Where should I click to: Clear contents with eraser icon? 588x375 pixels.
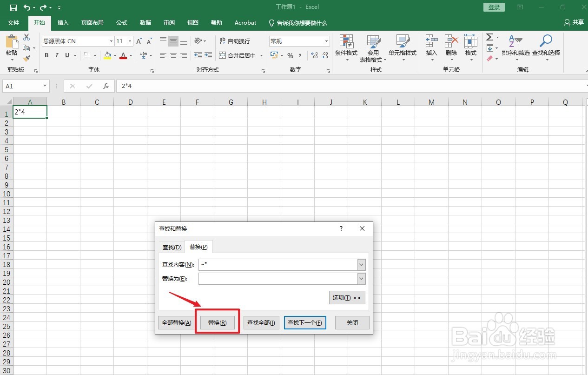coord(490,59)
